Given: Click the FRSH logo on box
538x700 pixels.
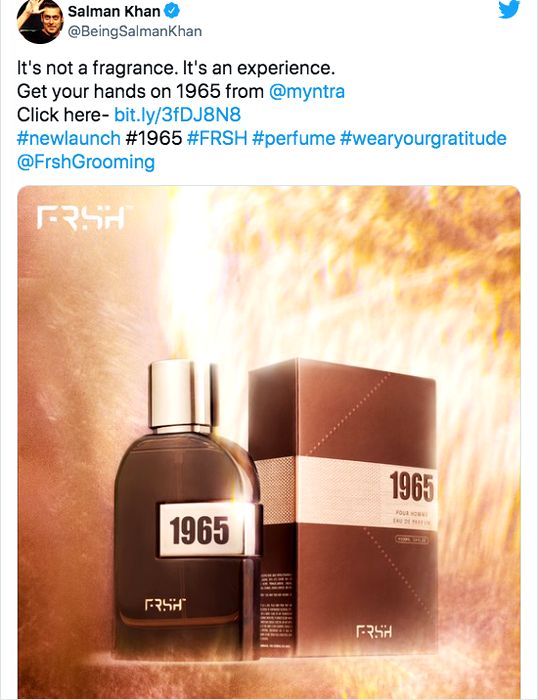Looking at the screenshot, I should coord(374,632).
